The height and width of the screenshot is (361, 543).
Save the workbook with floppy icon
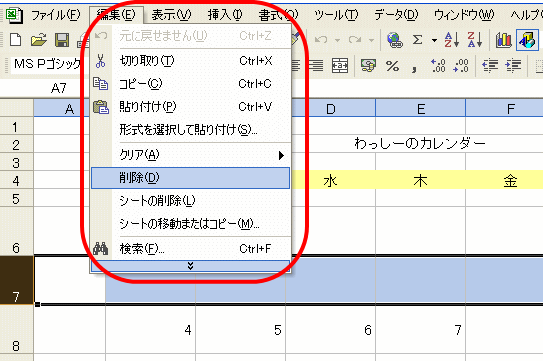click(x=62, y=40)
